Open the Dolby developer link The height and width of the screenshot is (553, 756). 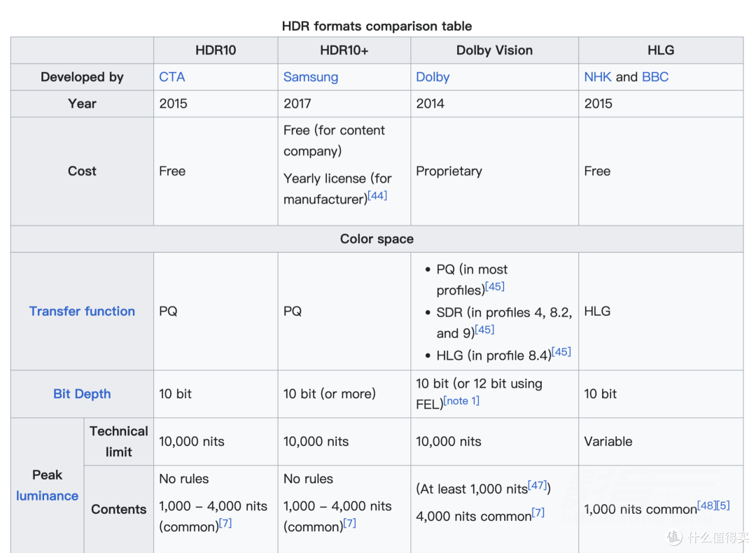click(x=433, y=77)
